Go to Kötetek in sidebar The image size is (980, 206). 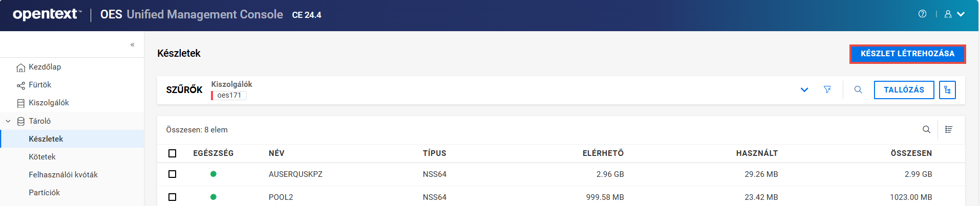(42, 157)
